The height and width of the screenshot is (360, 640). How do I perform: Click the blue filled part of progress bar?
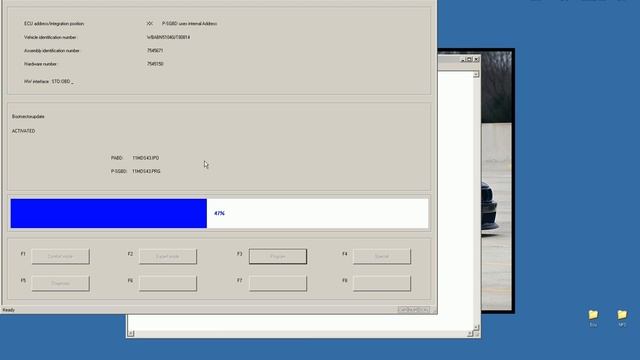pos(109,213)
